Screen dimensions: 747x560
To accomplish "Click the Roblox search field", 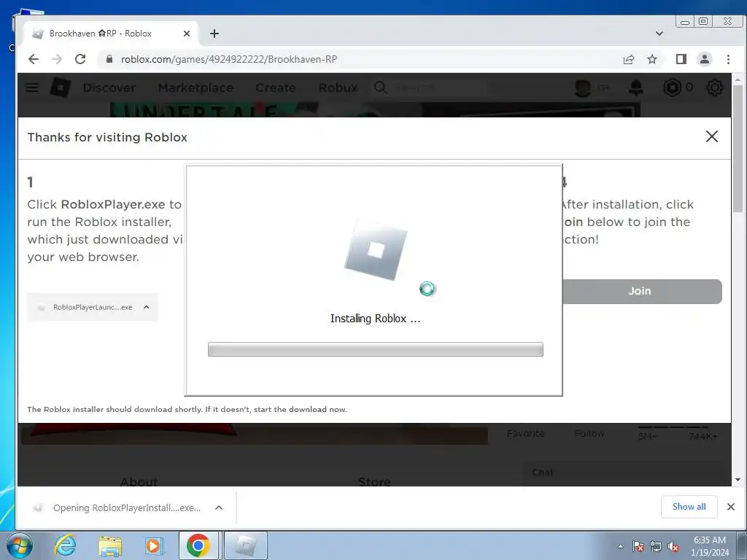I will pyautogui.click(x=431, y=87).
